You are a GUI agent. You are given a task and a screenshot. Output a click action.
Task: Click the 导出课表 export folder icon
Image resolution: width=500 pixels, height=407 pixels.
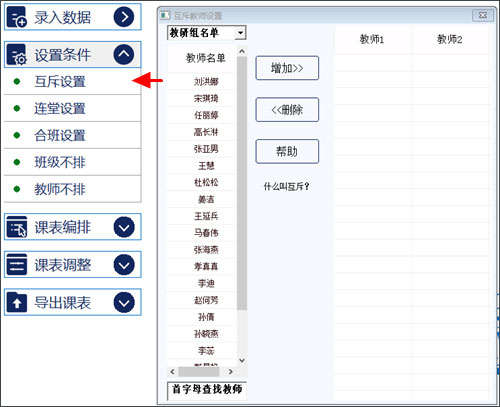pyautogui.click(x=17, y=302)
